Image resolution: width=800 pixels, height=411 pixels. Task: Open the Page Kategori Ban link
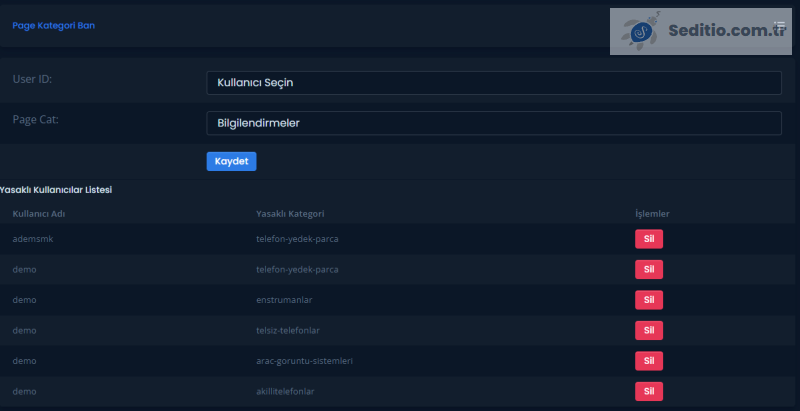coord(54,25)
